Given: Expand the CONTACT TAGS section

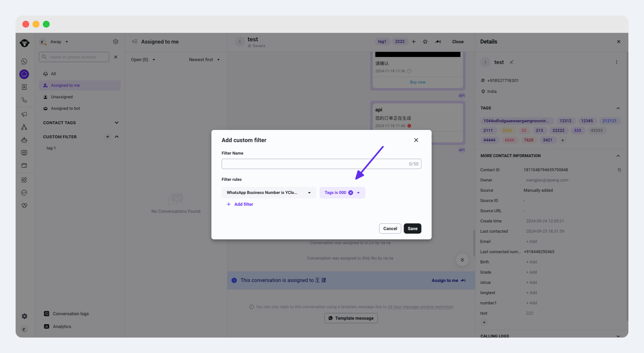Looking at the screenshot, I should click(117, 123).
